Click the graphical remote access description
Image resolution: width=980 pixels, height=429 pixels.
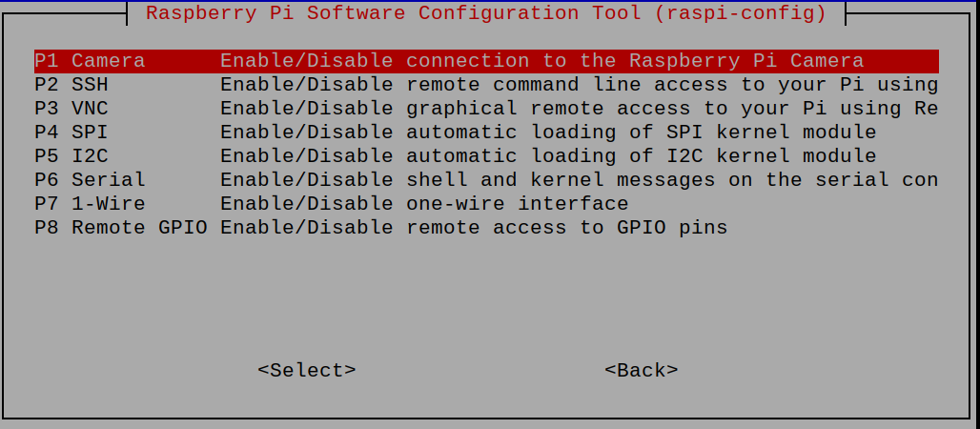coord(579,109)
